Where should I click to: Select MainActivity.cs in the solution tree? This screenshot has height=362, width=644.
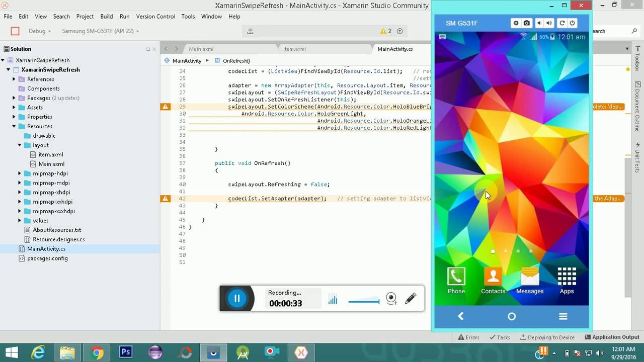pos(46,249)
